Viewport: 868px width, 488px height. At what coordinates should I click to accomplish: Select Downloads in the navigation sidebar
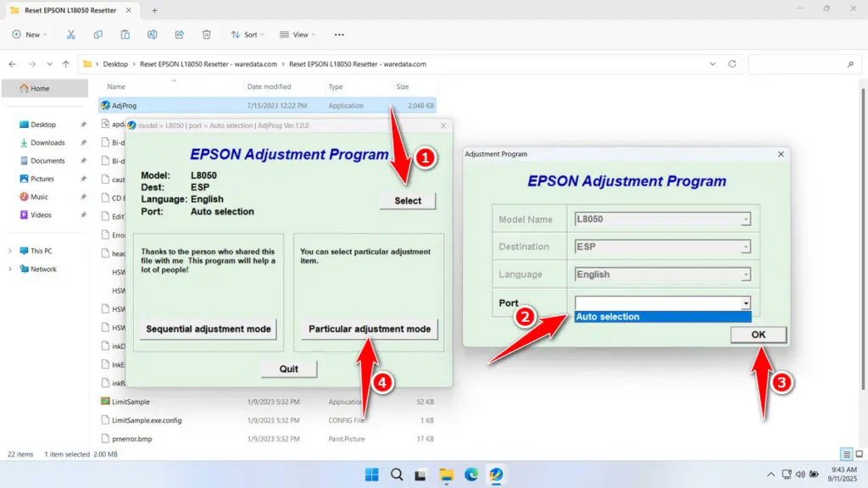pos(47,142)
